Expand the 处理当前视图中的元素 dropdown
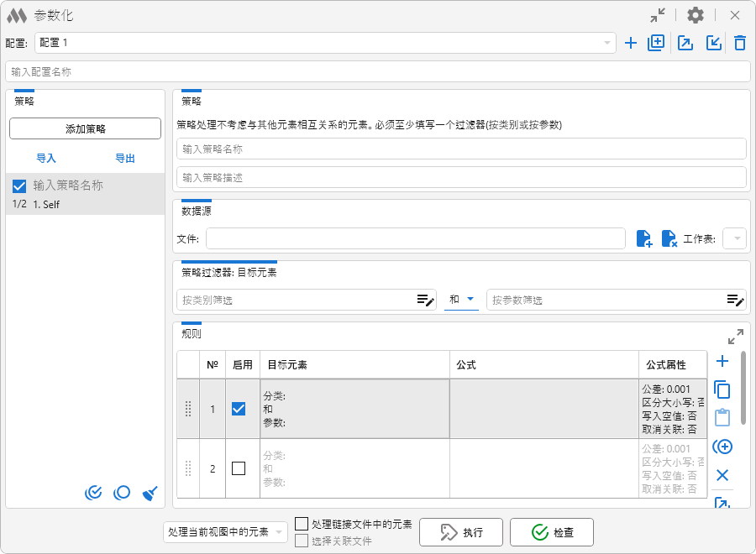Screen dimensions: 756x554 225,532
